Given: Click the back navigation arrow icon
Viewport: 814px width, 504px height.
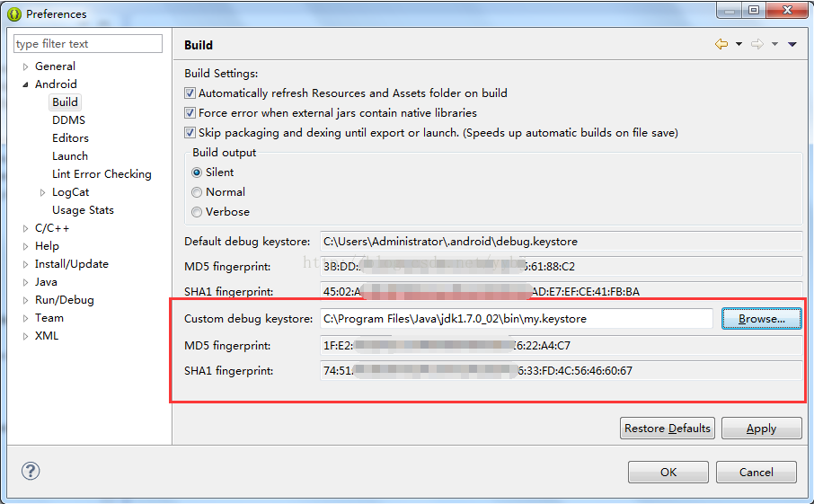Looking at the screenshot, I should tap(721, 44).
